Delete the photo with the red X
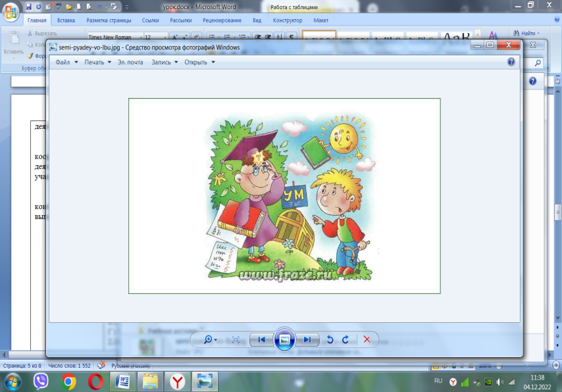Viewport: 562px width, 392px height. pos(367,339)
